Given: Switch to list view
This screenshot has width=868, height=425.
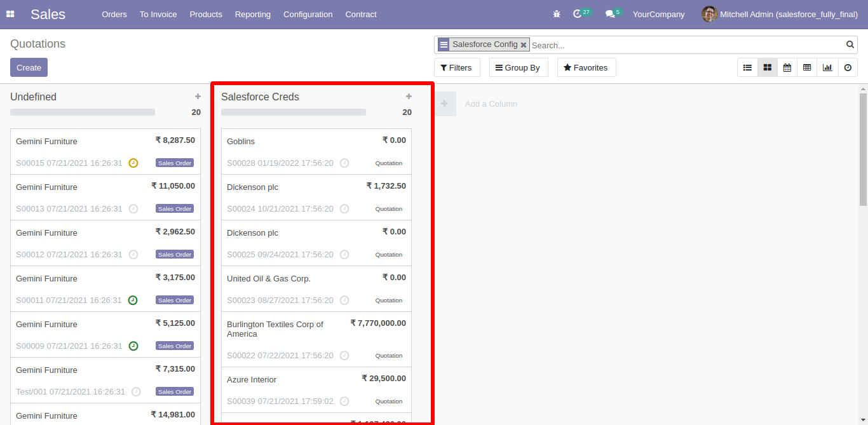Looking at the screenshot, I should [747, 67].
